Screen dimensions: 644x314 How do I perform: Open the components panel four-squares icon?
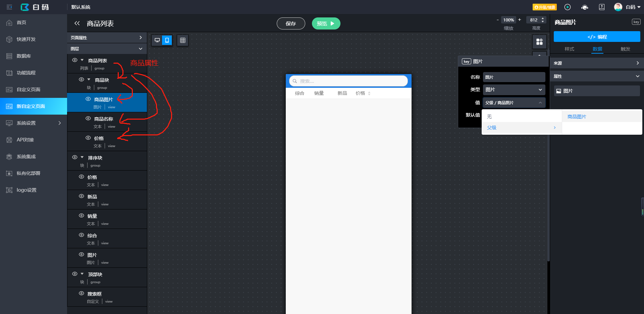pos(539,42)
